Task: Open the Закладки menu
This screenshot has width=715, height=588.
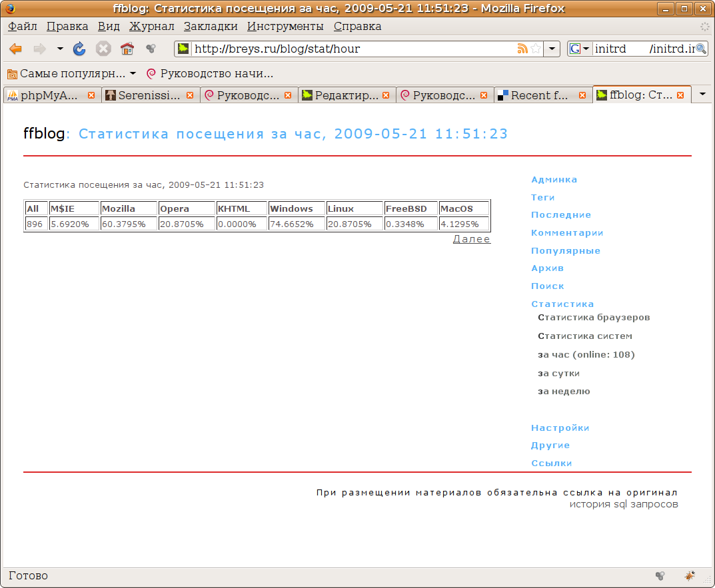Action: [x=211, y=27]
